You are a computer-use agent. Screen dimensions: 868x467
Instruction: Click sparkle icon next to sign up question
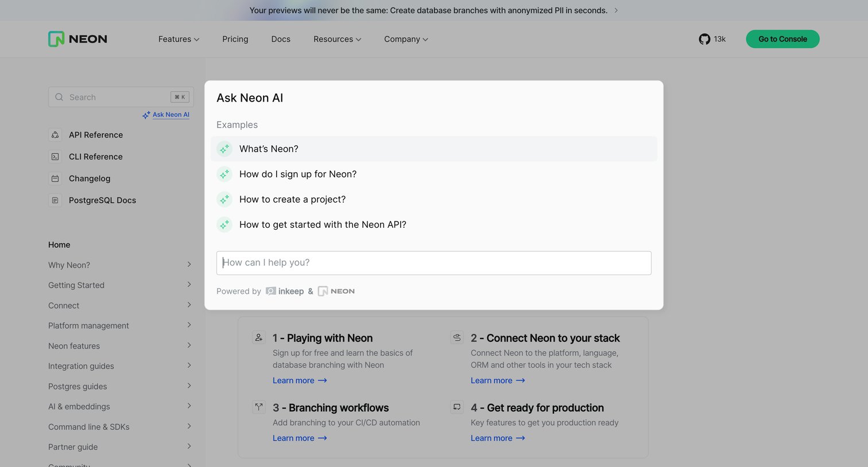(x=224, y=174)
